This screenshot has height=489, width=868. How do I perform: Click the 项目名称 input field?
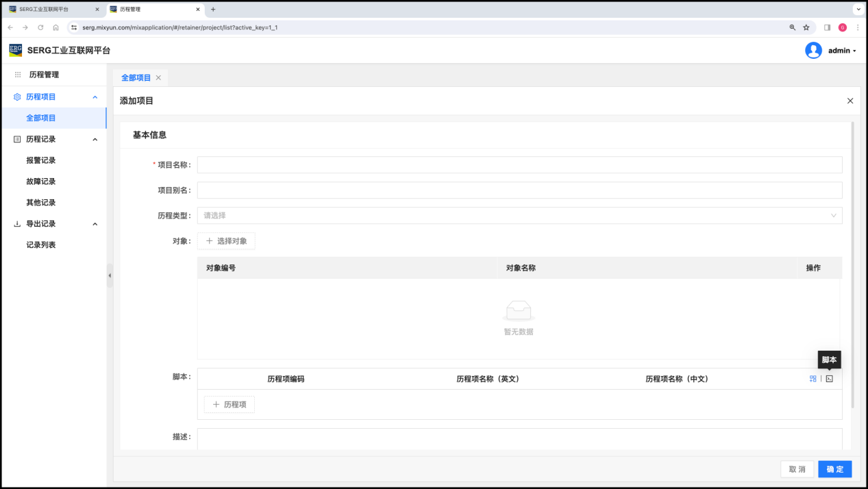click(x=519, y=165)
